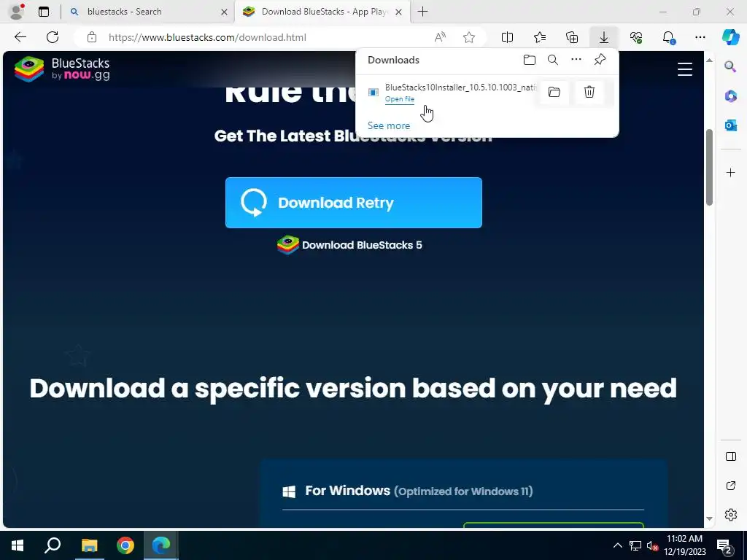Image resolution: width=747 pixels, height=560 pixels.
Task: Switch to the bluestacks - Search tab
Action: pos(147,12)
